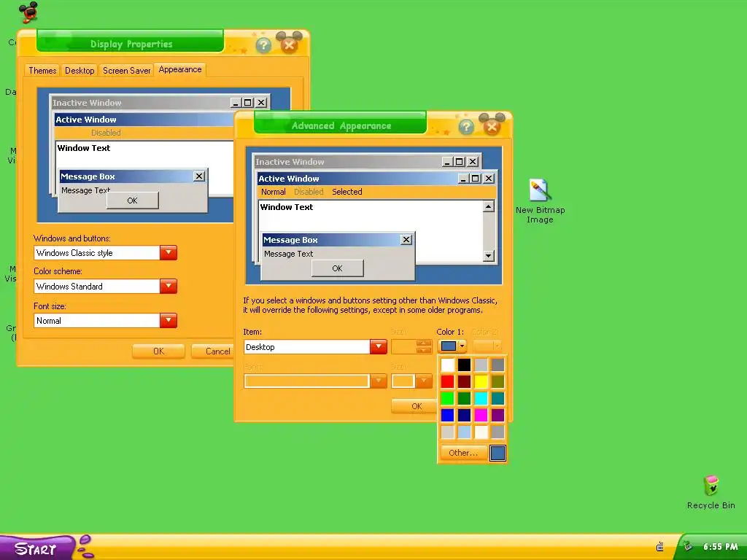Click Message Box close X in Advanced Appearance preview
The height and width of the screenshot is (560, 747).
coord(406,239)
